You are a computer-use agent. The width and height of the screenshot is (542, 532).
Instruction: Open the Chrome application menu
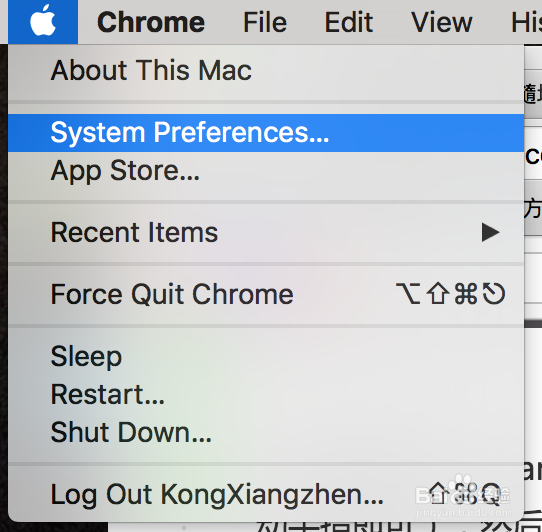coord(151,22)
